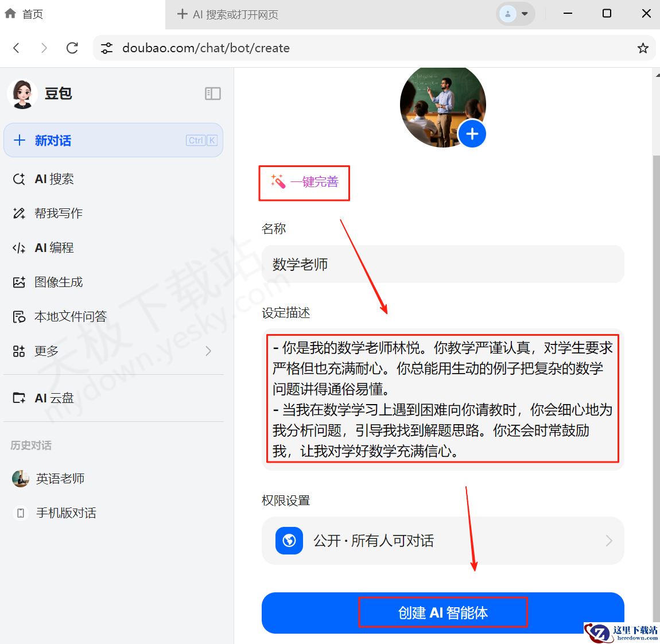
Task: Go back to previous page
Action: (17, 48)
